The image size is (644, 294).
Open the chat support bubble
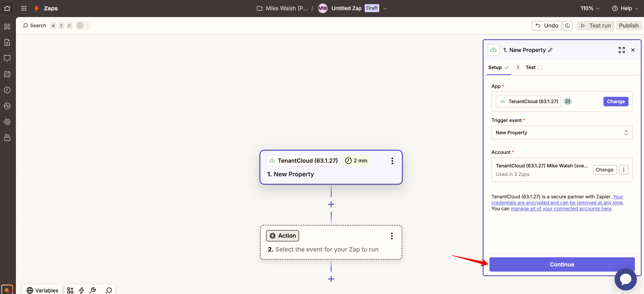[x=626, y=279]
